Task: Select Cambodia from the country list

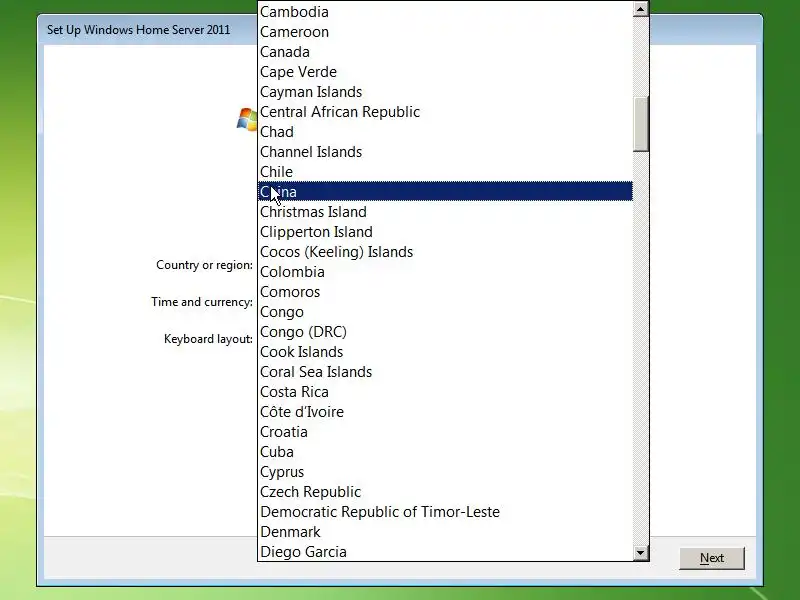Action: [445, 12]
